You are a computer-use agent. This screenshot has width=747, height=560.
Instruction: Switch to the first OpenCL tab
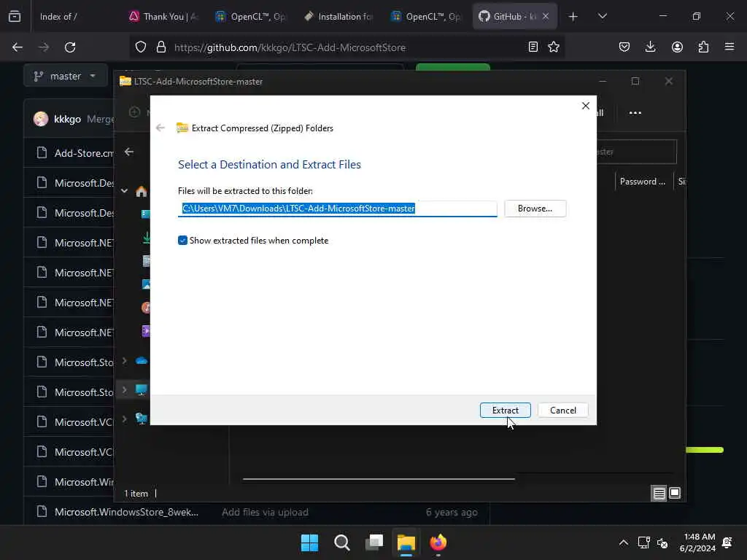pyautogui.click(x=251, y=17)
